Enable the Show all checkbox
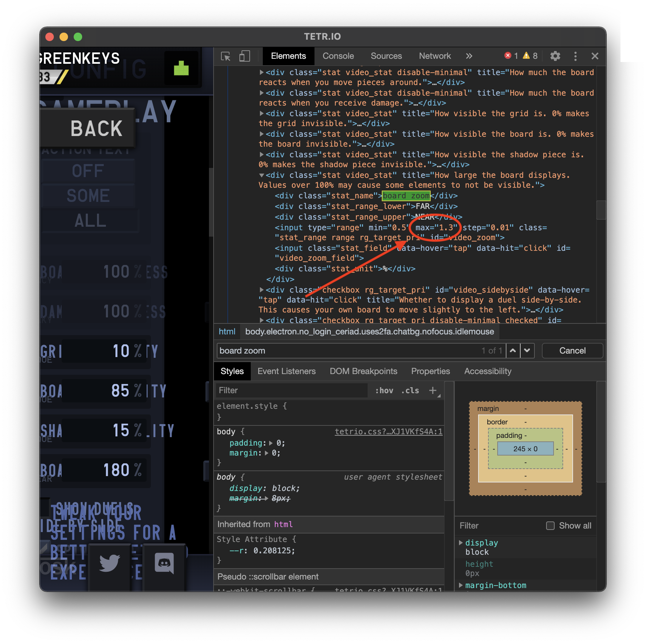Screen dimensions: 646x644 (x=551, y=526)
